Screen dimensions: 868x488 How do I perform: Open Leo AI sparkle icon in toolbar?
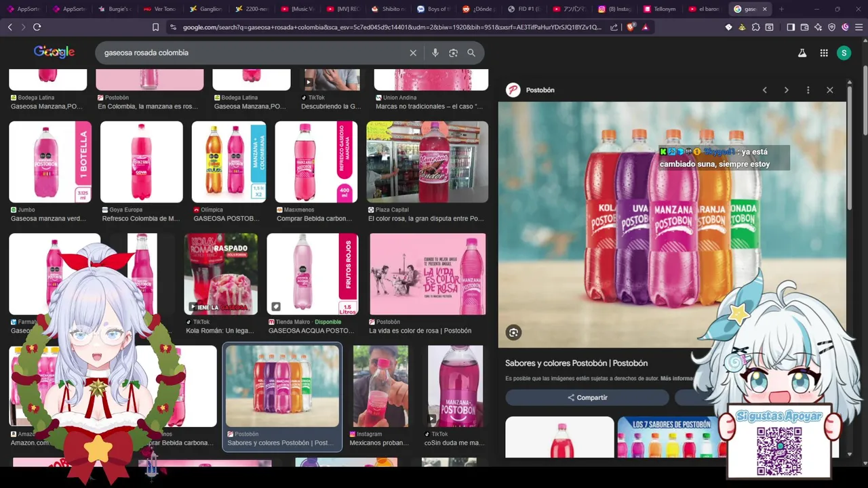[818, 27]
